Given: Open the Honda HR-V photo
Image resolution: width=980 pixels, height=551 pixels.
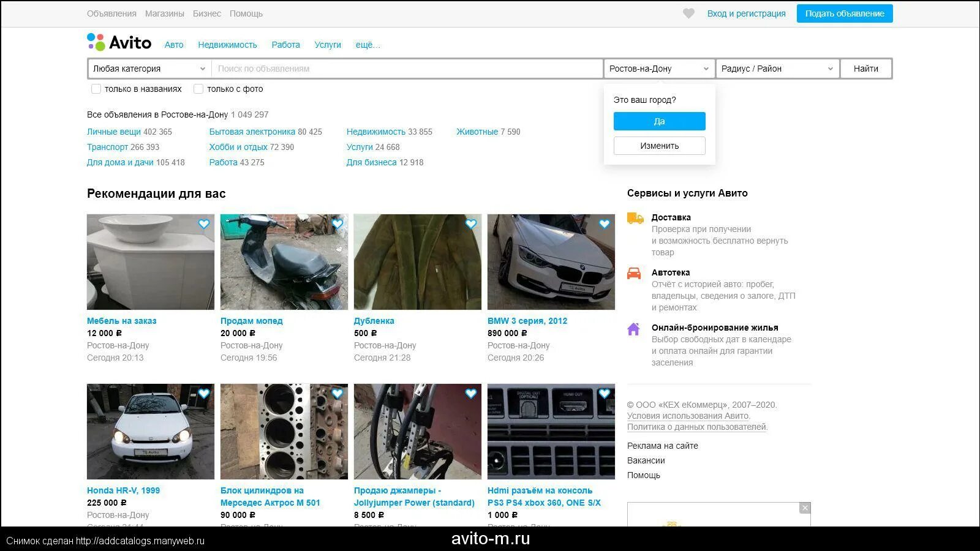Looking at the screenshot, I should pyautogui.click(x=151, y=432).
